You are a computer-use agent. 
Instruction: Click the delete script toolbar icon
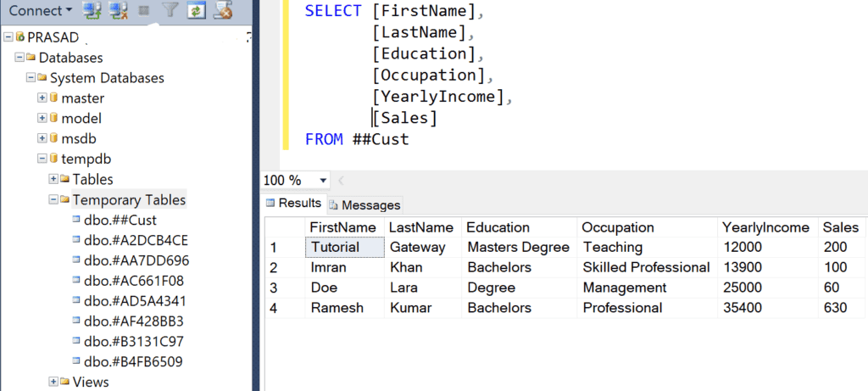tap(223, 10)
